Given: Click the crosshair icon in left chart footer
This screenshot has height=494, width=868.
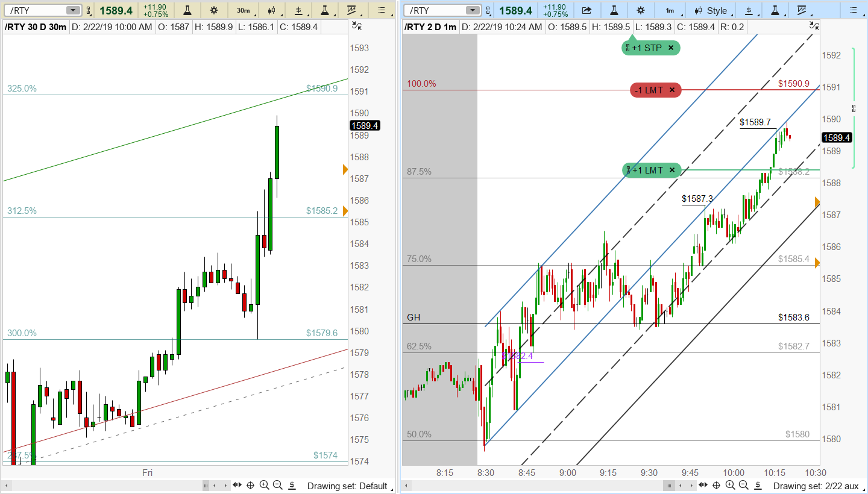Looking at the screenshot, I should pos(251,486).
